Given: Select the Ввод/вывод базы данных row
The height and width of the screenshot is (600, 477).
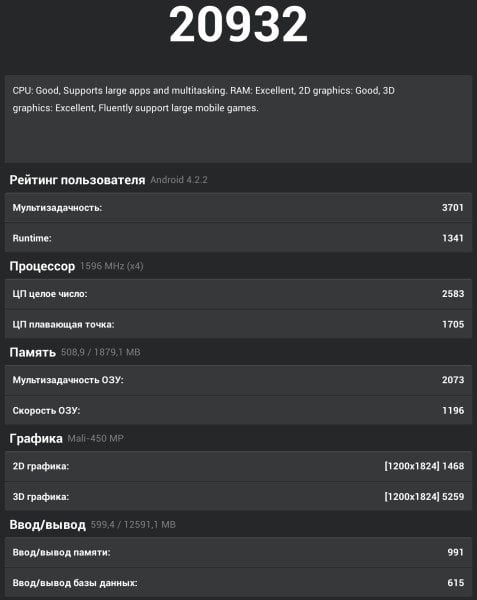Looking at the screenshot, I should coord(238,582).
